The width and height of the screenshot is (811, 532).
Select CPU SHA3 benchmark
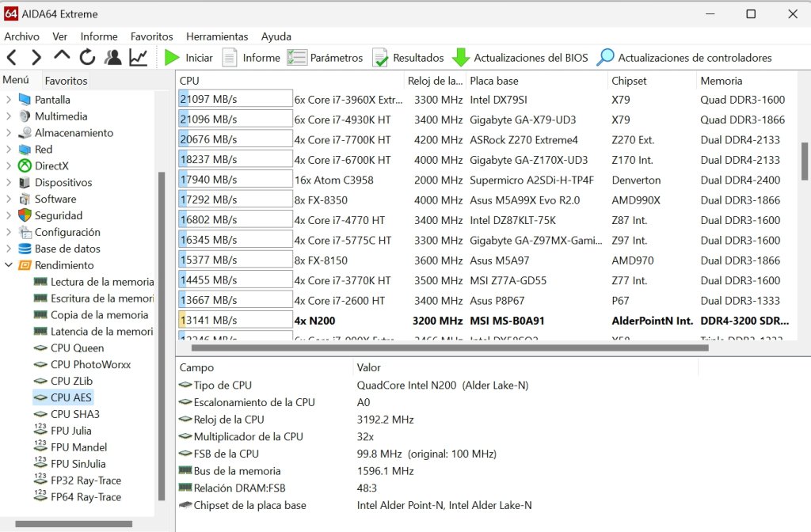coord(67,414)
